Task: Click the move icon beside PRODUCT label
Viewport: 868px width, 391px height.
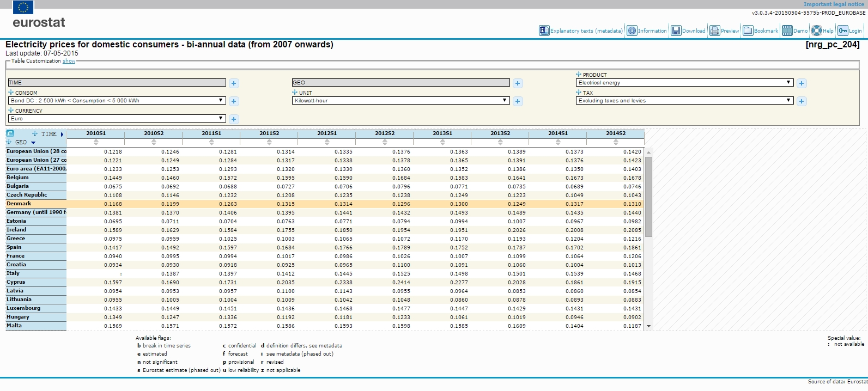Action: 579,75
